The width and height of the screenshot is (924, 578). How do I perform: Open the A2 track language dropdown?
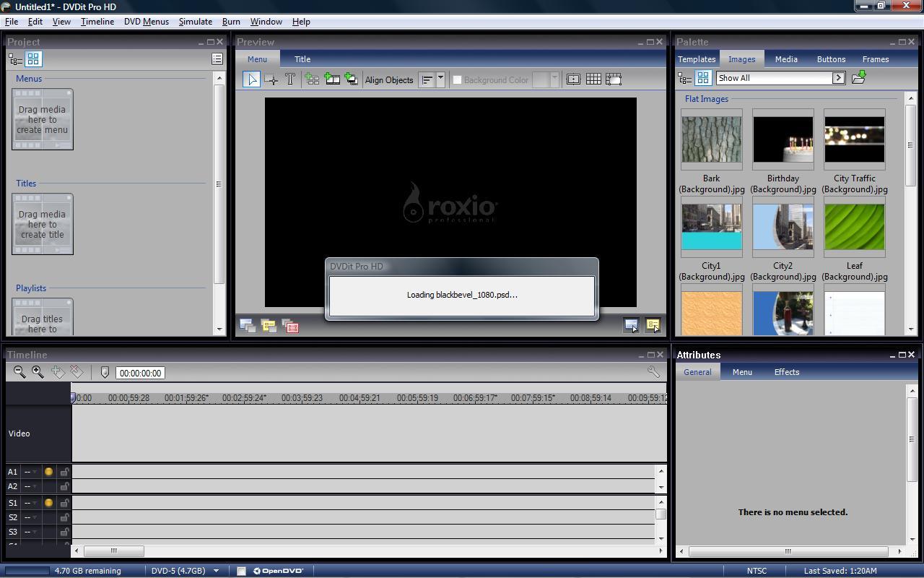(35, 486)
